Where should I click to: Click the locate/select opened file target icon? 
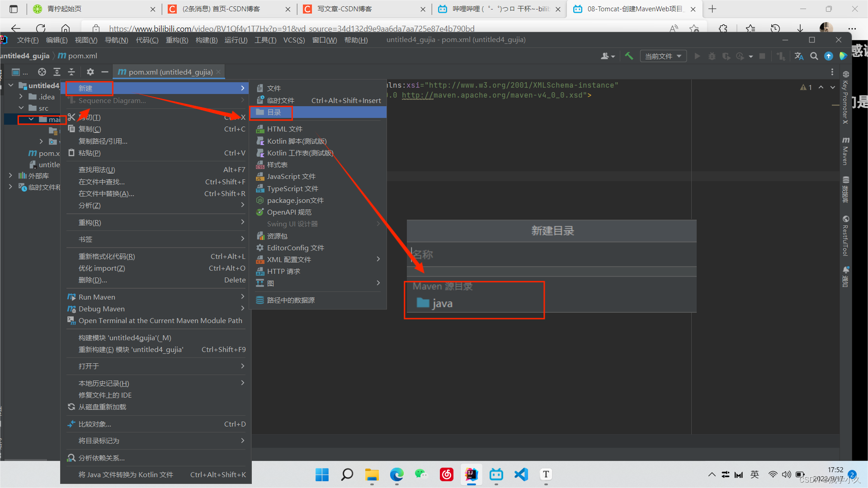coord(42,72)
